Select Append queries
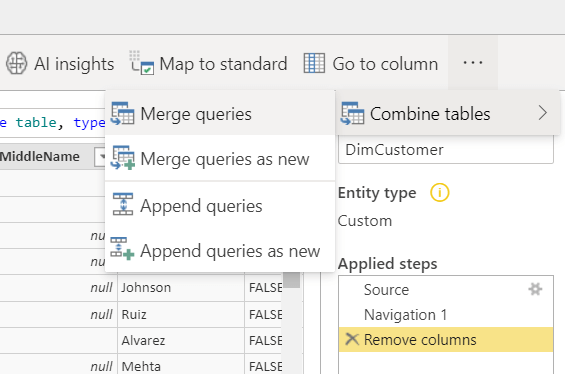The height and width of the screenshot is (374, 565). click(220, 206)
